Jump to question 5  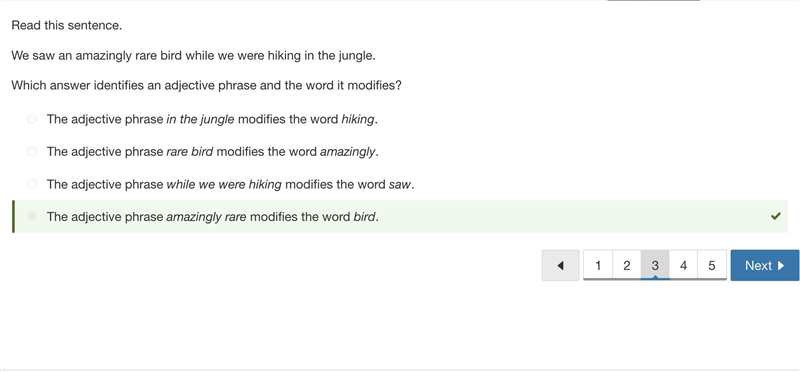(x=712, y=265)
